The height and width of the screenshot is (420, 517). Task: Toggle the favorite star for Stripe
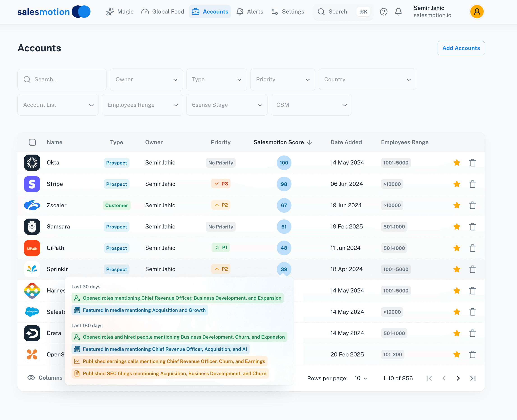pos(457,184)
